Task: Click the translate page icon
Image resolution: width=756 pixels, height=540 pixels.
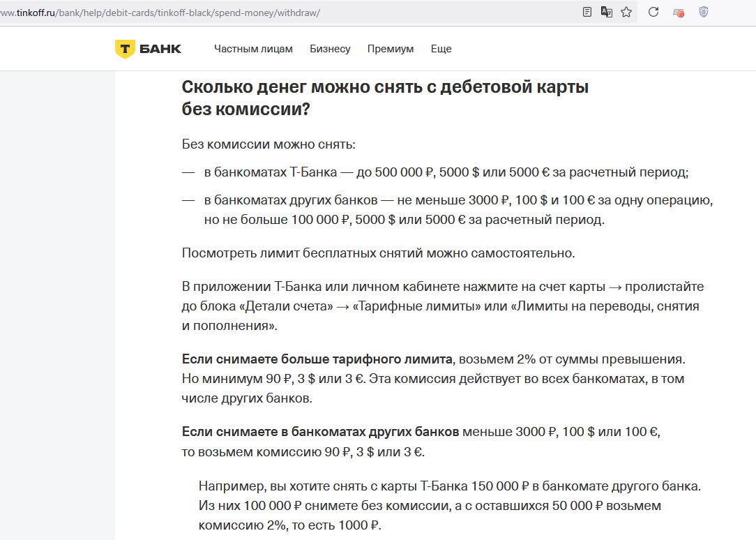Action: tap(607, 12)
